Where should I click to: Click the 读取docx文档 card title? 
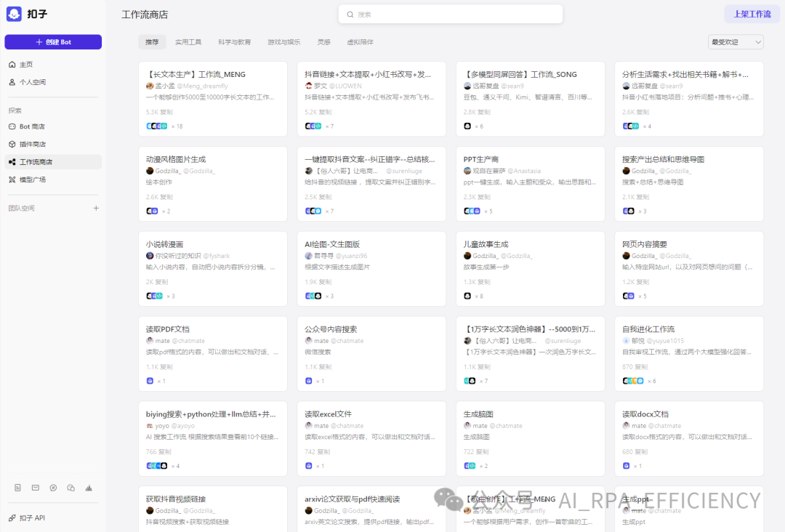(x=645, y=414)
